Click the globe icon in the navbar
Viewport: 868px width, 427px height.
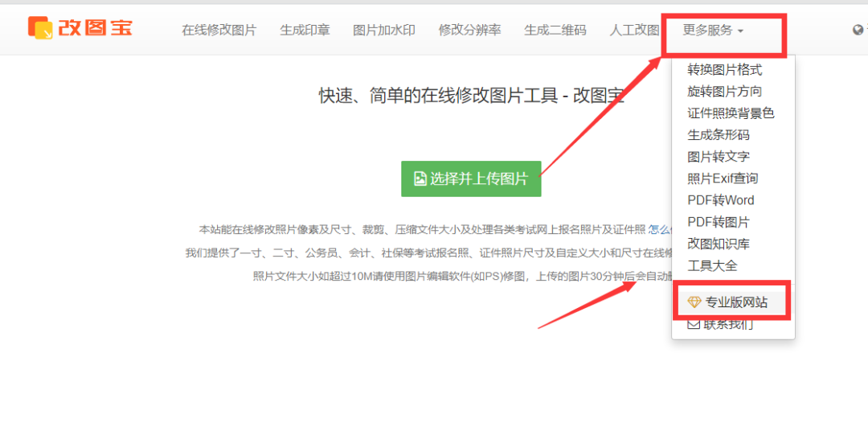pos(858,30)
